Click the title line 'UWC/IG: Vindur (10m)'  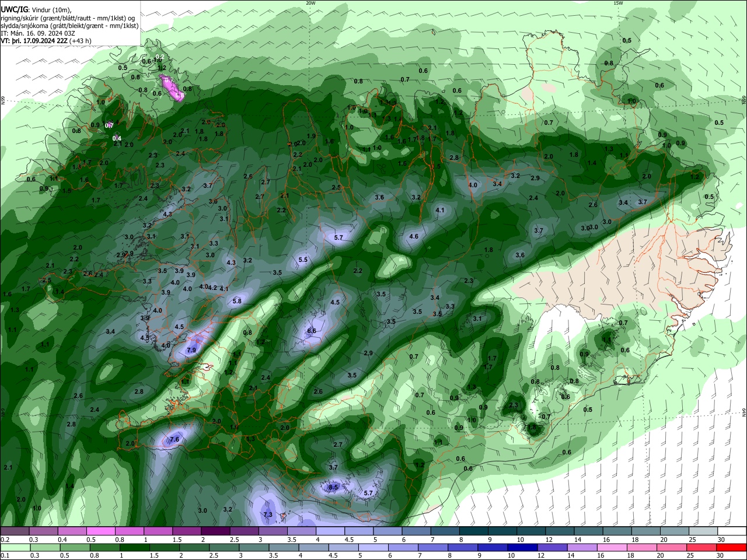36,10
